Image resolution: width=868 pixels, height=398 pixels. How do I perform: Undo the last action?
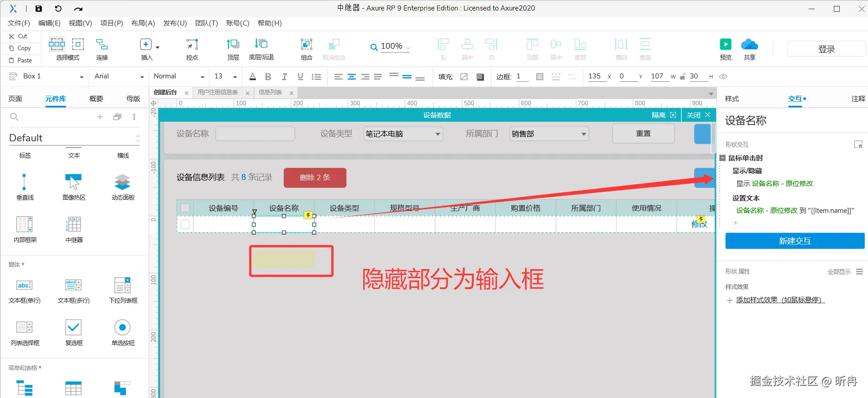click(x=58, y=8)
